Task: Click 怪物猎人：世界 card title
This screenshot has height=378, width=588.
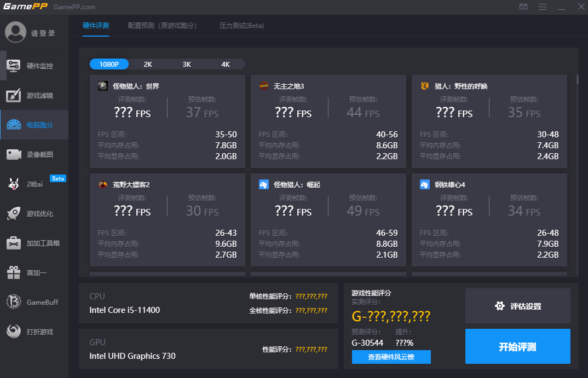Action: (136, 86)
